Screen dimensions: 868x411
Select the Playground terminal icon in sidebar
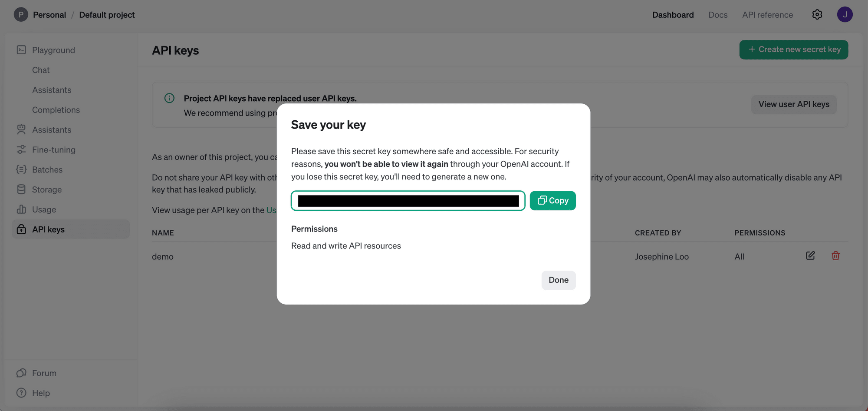pos(21,50)
